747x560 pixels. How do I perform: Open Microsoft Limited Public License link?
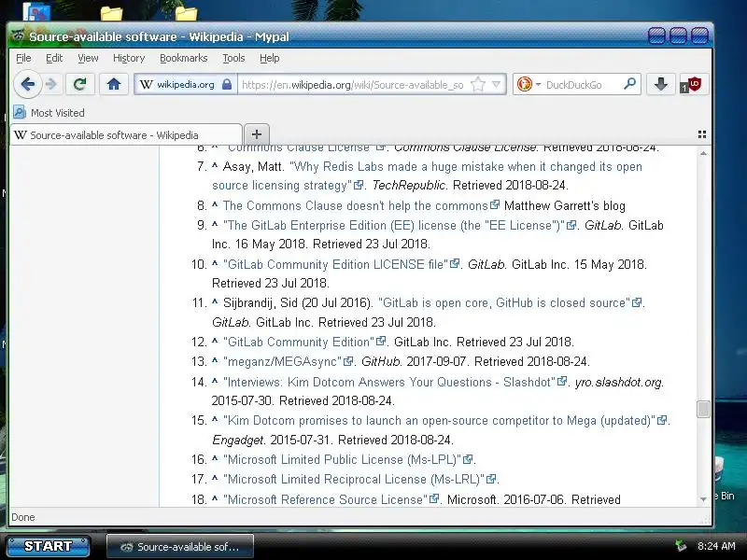(x=342, y=459)
